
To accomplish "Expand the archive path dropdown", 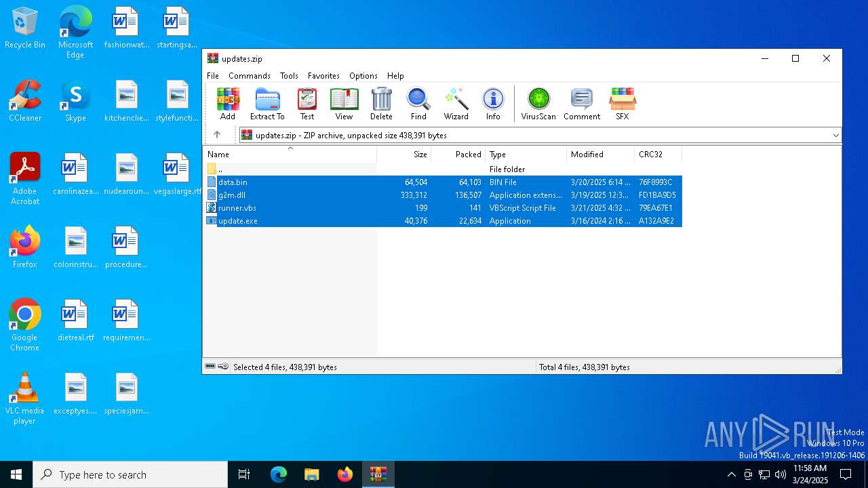I will click(835, 136).
